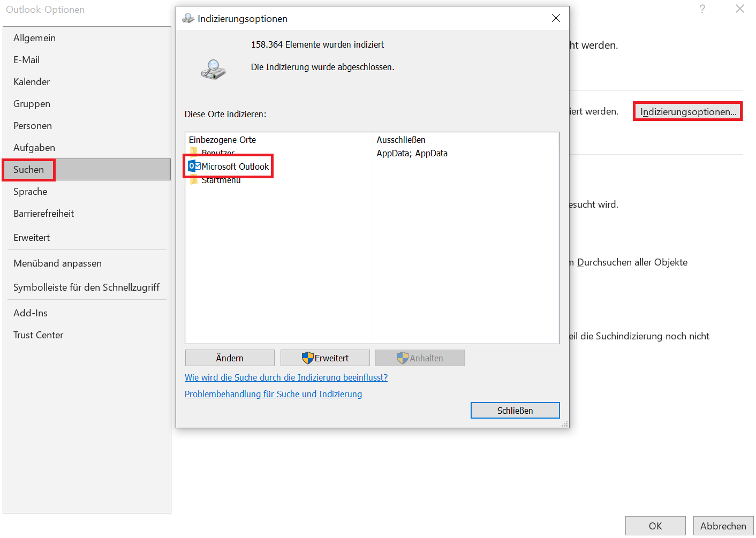Click the help question mark in Outlook-Optionen
The image size is (756, 538).
(x=702, y=9)
